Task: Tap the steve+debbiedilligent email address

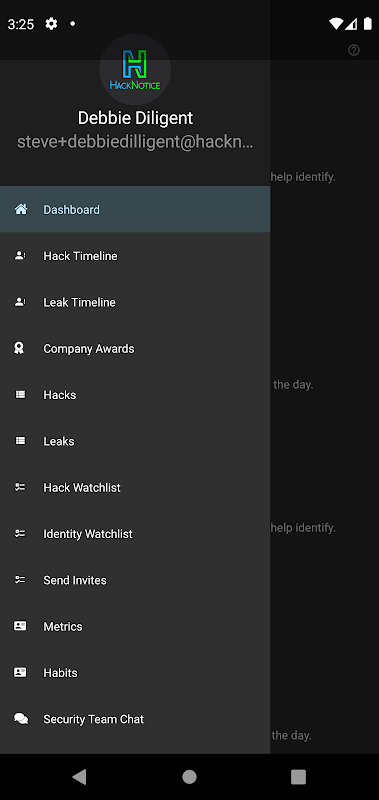Action: 135,142
